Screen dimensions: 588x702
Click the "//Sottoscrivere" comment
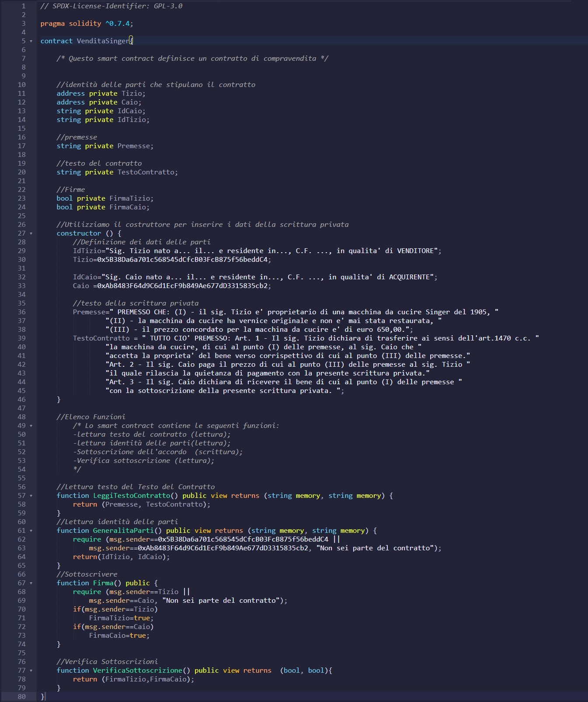click(87, 574)
